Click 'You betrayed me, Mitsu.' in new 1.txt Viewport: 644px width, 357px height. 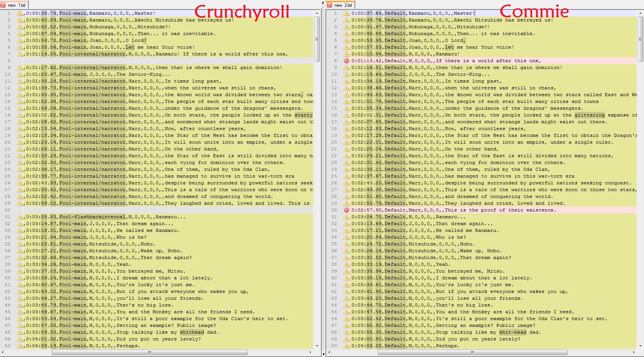pyautogui.click(x=151, y=271)
